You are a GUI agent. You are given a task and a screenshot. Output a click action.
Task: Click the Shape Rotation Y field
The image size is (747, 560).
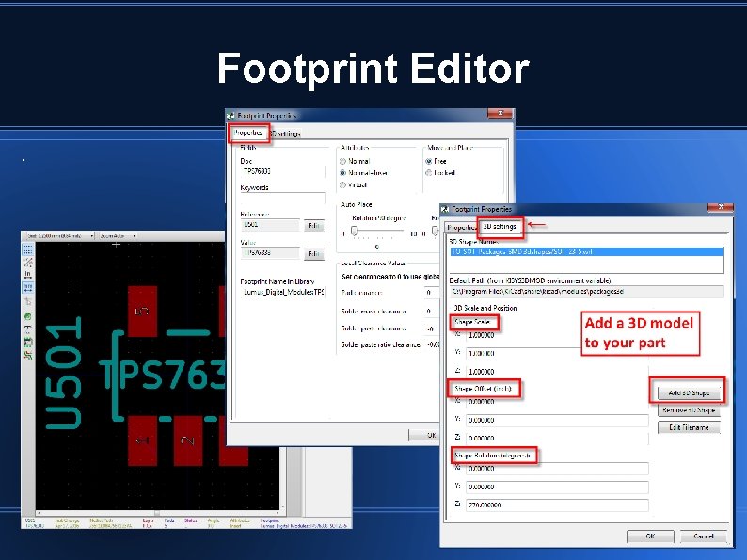[556, 487]
